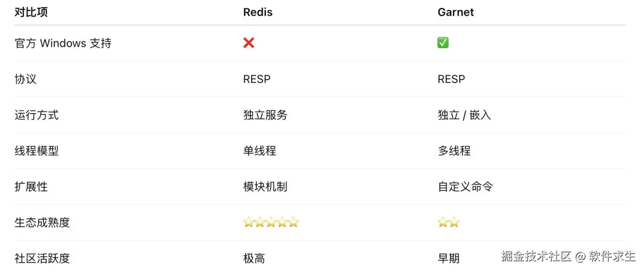The width and height of the screenshot is (644, 271).
Task: Select the 自定义命令 cell
Action: coord(465,187)
